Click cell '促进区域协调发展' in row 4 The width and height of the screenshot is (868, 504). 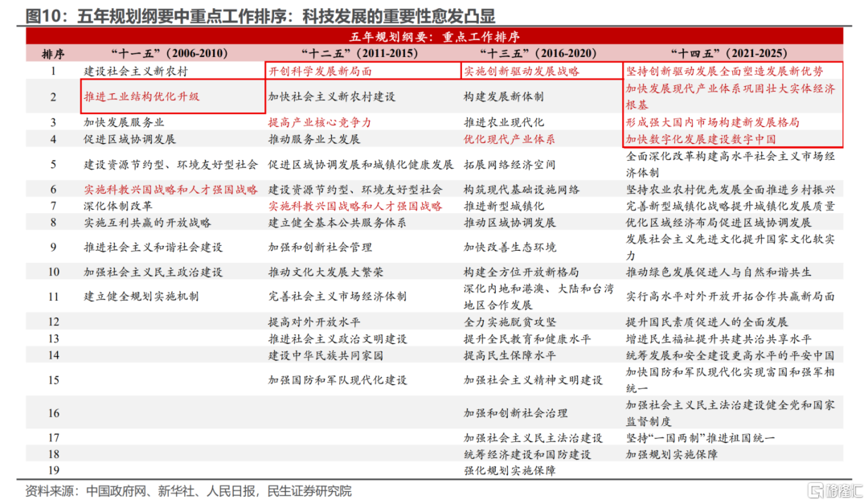pos(129,139)
